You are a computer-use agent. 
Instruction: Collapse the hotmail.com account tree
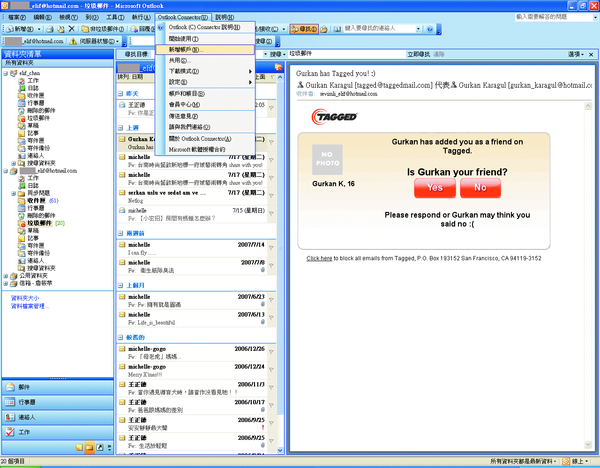pos(6,171)
